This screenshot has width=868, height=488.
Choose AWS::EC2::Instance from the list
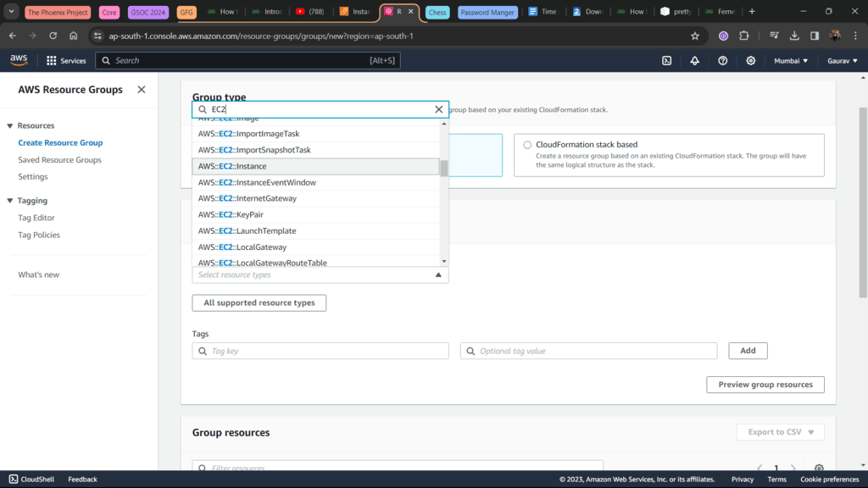click(315, 167)
